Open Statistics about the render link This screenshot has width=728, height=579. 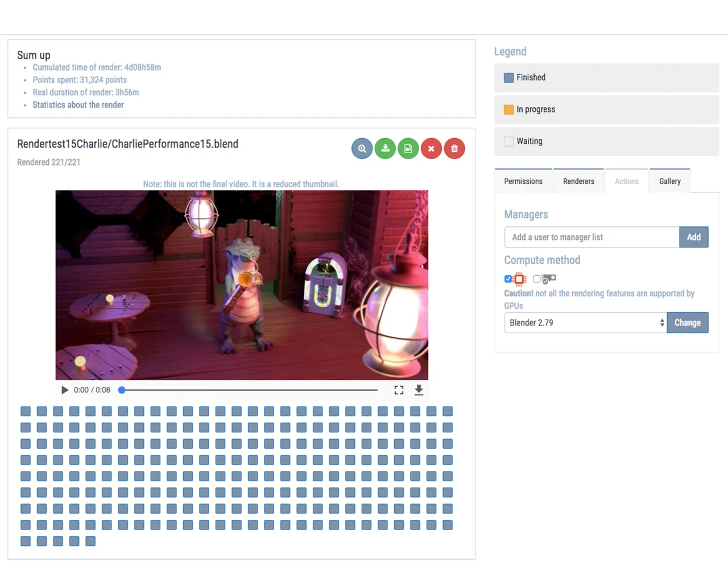click(78, 105)
